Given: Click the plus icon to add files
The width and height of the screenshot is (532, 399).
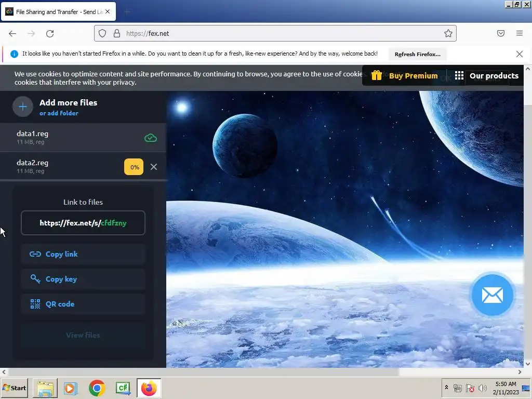Looking at the screenshot, I should [x=23, y=107].
